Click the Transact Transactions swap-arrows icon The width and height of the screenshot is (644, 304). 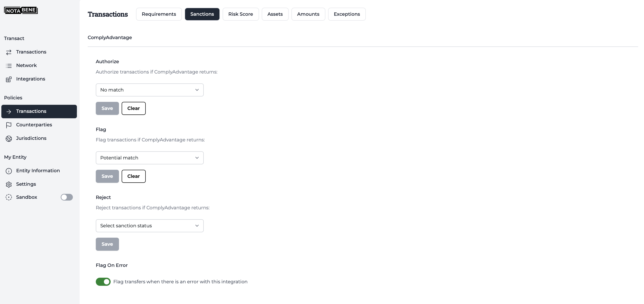click(9, 52)
